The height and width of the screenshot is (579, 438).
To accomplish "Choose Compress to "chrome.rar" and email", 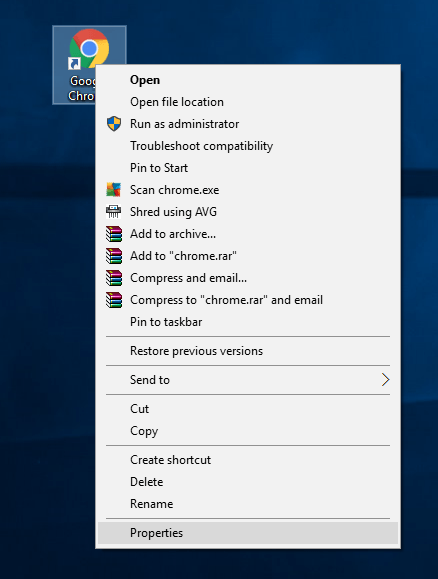I will click(x=248, y=299).
